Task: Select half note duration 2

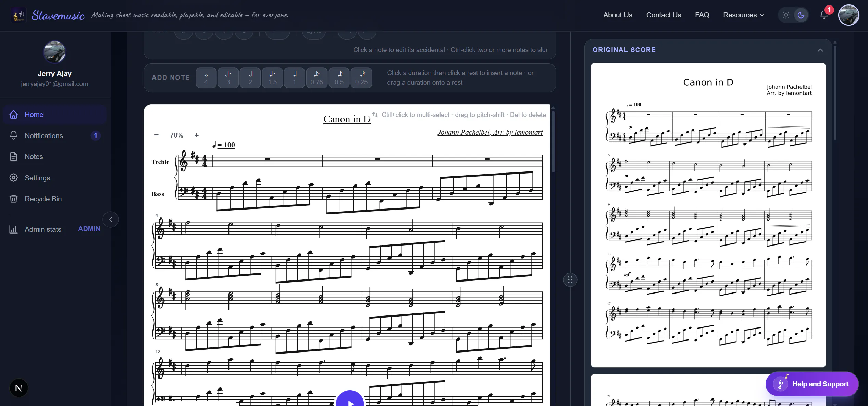Action: [x=250, y=78]
